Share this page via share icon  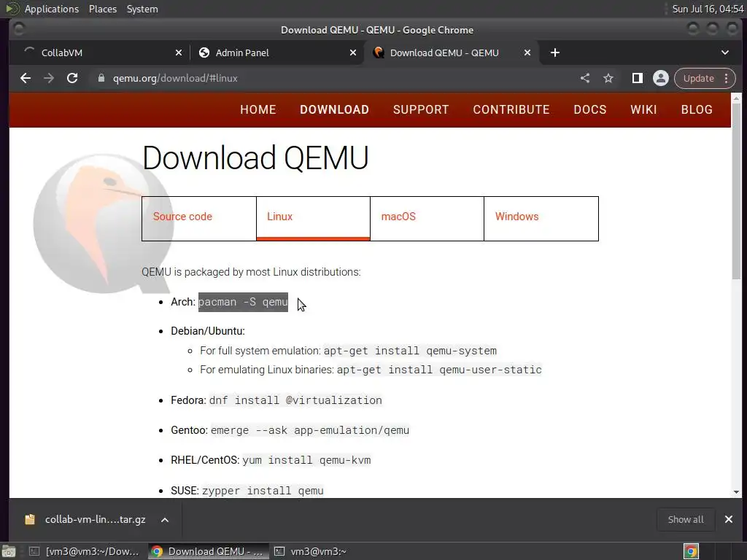(x=585, y=78)
